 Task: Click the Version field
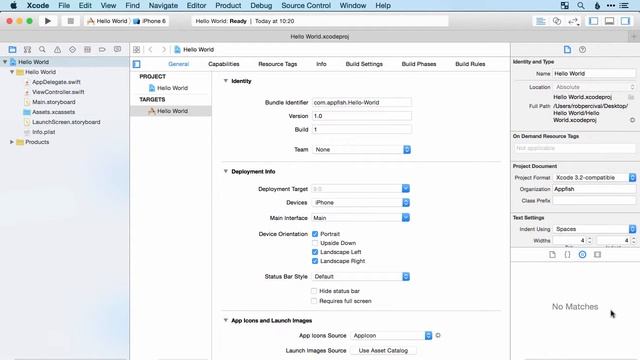tap(362, 116)
